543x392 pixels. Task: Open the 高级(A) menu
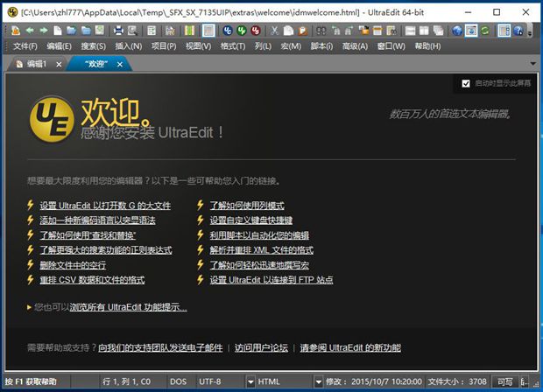(x=355, y=46)
